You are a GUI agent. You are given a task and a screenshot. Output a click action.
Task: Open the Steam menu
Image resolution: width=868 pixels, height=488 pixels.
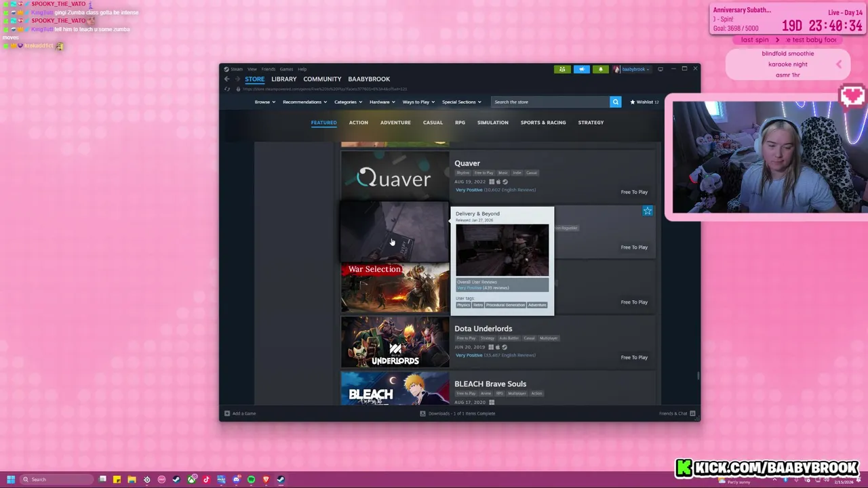coord(237,69)
